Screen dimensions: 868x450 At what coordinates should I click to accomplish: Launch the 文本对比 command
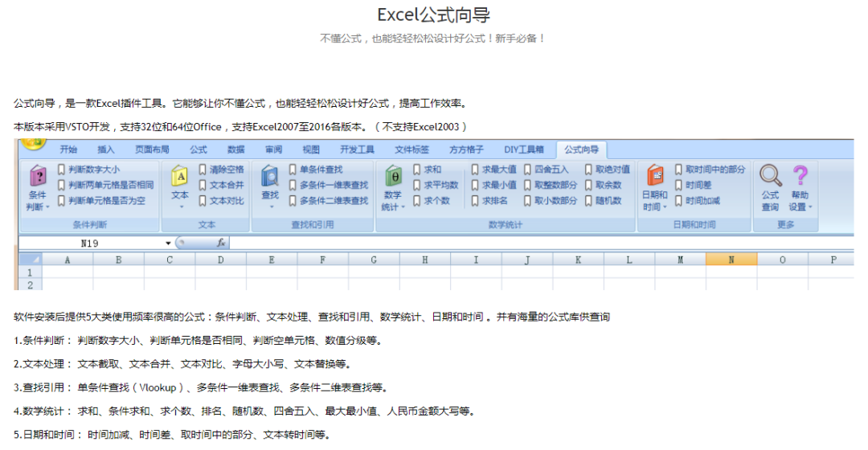pos(222,200)
